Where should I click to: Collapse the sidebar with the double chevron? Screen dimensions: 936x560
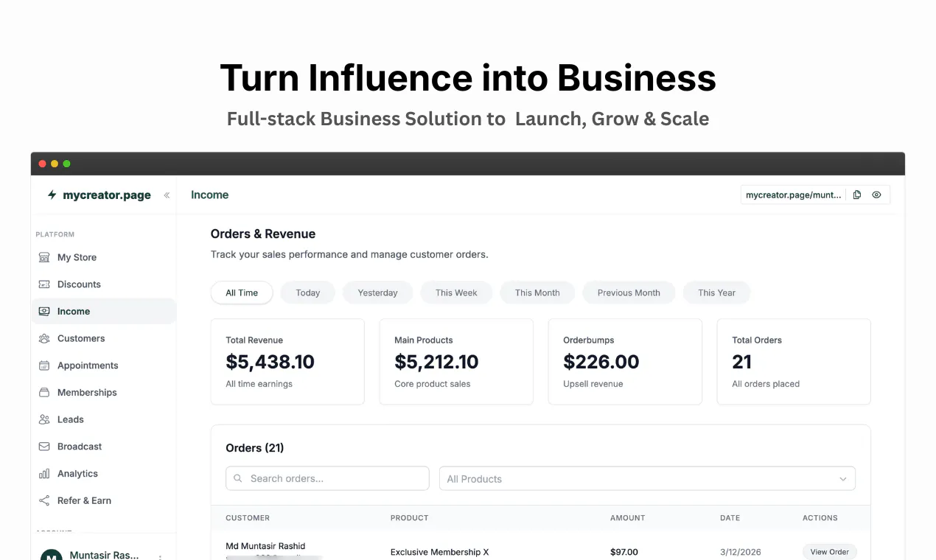(x=167, y=195)
